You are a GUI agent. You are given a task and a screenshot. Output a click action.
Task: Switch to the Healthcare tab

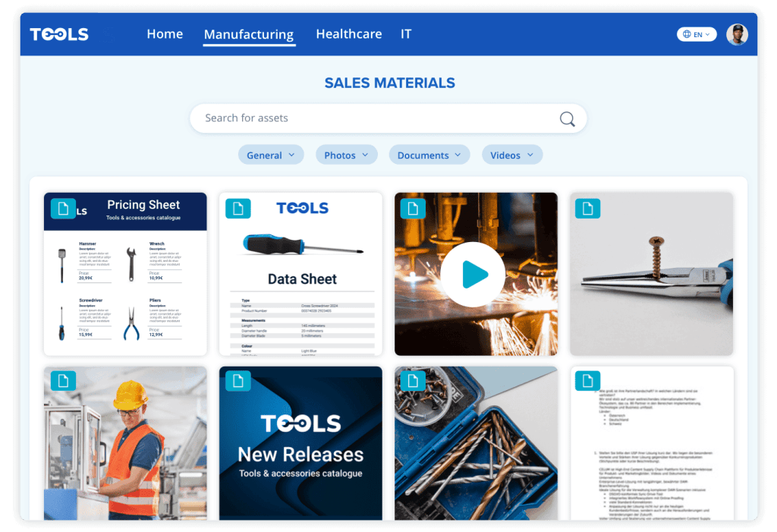point(348,33)
